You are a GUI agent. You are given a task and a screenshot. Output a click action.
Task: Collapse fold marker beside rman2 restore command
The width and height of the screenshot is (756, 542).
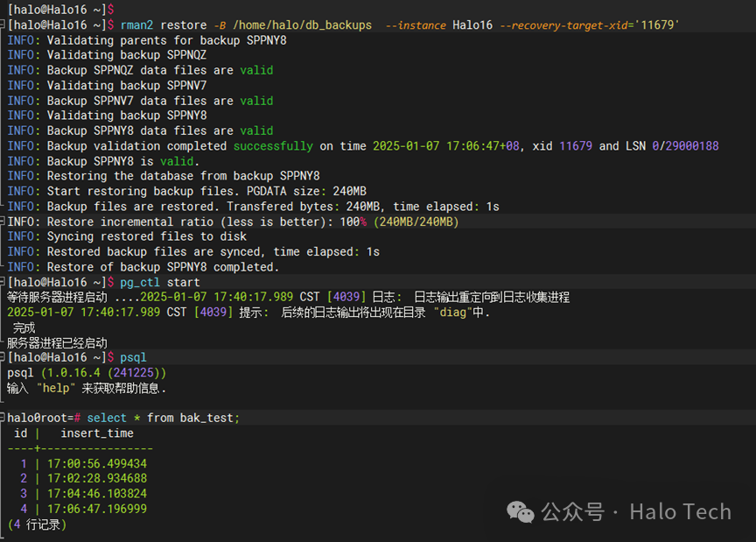tap(3, 25)
